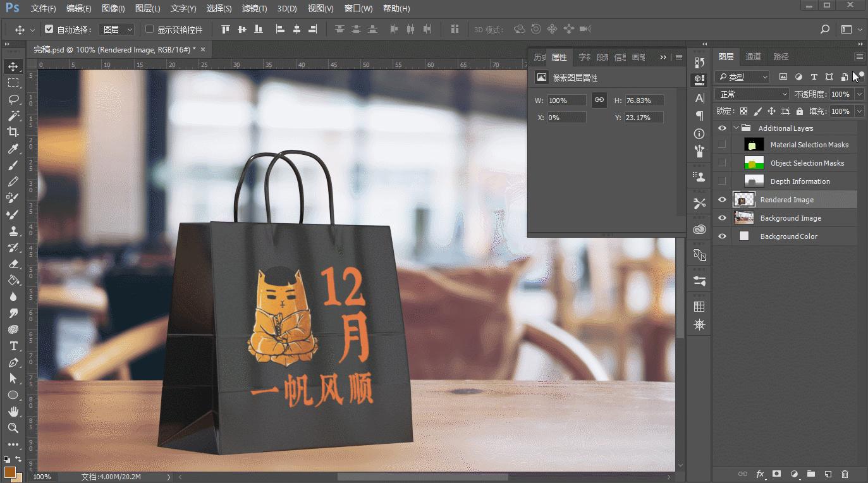Viewport: 868px width, 483px height.
Task: Select the Crop tool
Action: tap(13, 132)
